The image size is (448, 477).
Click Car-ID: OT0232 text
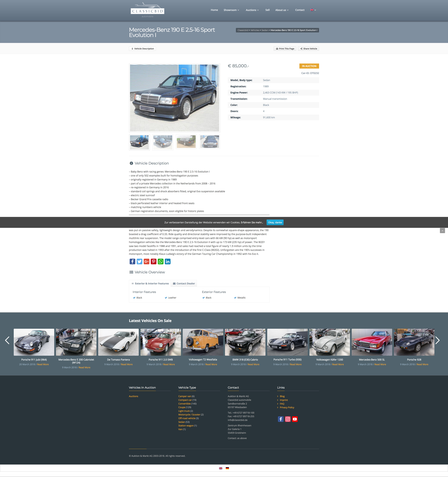[310, 73]
